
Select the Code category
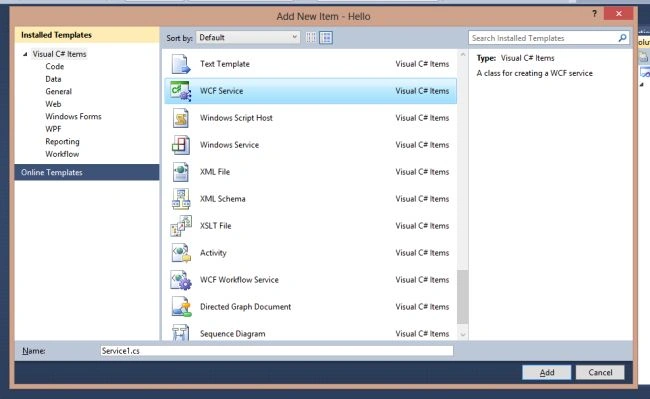tap(55, 66)
